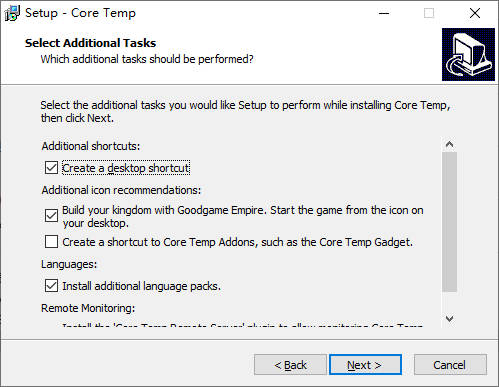Click the scroll up arrow in tasks list
Screen dimensions: 499x387
(x=449, y=144)
